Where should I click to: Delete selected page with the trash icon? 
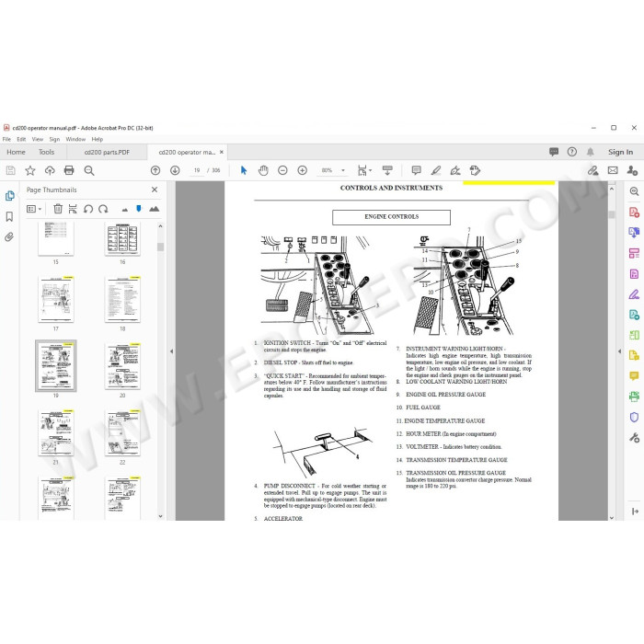click(58, 209)
